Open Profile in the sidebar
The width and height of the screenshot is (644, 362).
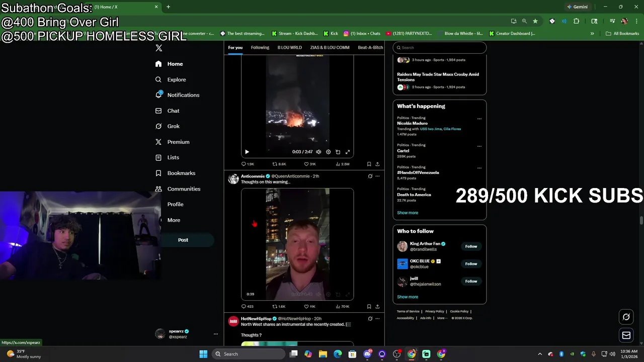175,204
